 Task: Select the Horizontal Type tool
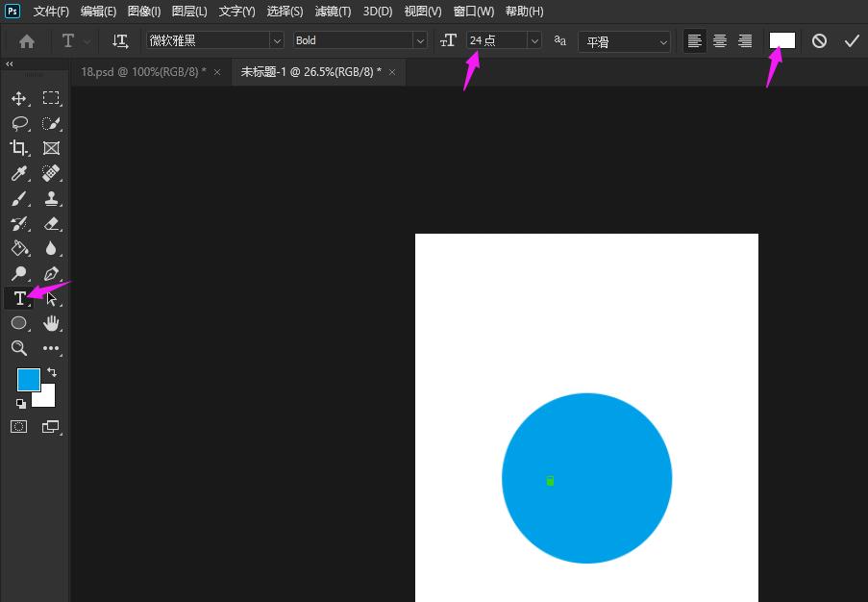point(19,298)
